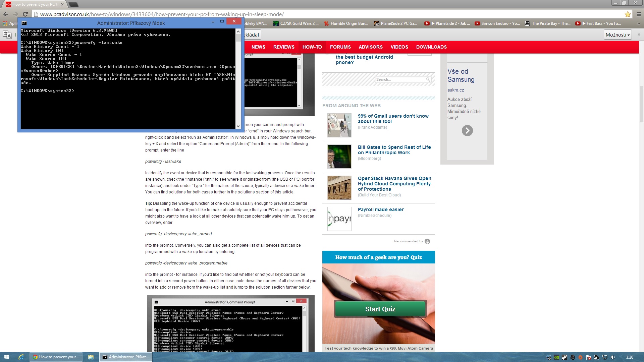Go back with the Chrome back arrow
The height and width of the screenshot is (362, 644).
(x=6, y=14)
